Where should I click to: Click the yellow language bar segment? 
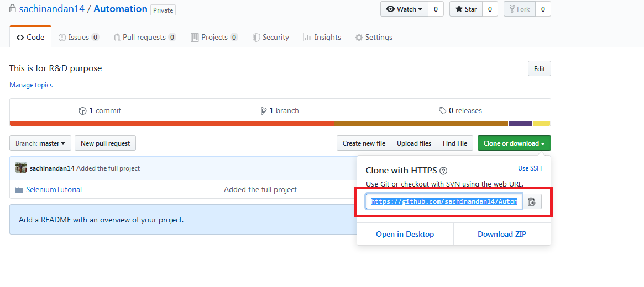542,124
